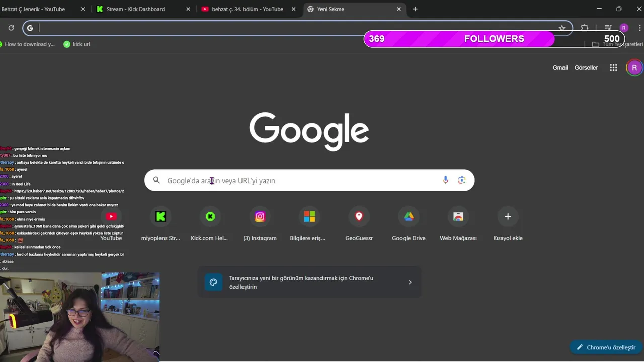
Task: Close the Yeni Sekme tab
Action: [399, 9]
